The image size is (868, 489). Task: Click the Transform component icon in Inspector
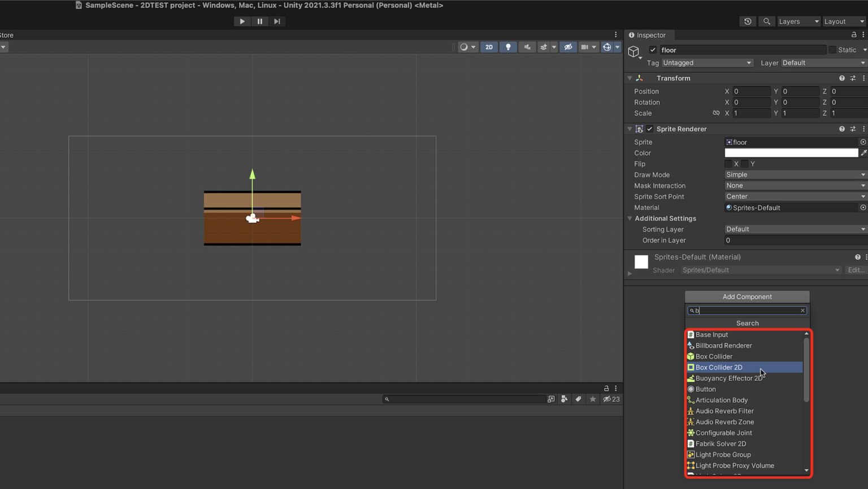click(x=639, y=78)
